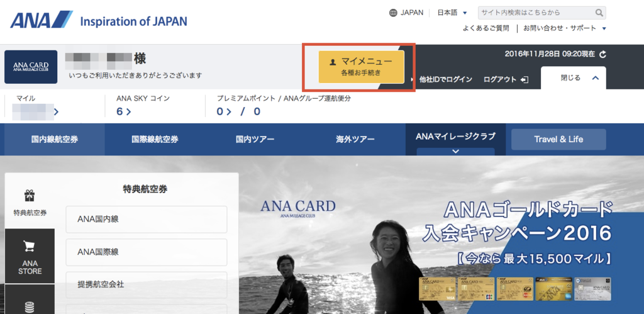Image resolution: width=644 pixels, height=314 pixels.
Task: Open ANA SKY コイン balance
Action: (124, 111)
